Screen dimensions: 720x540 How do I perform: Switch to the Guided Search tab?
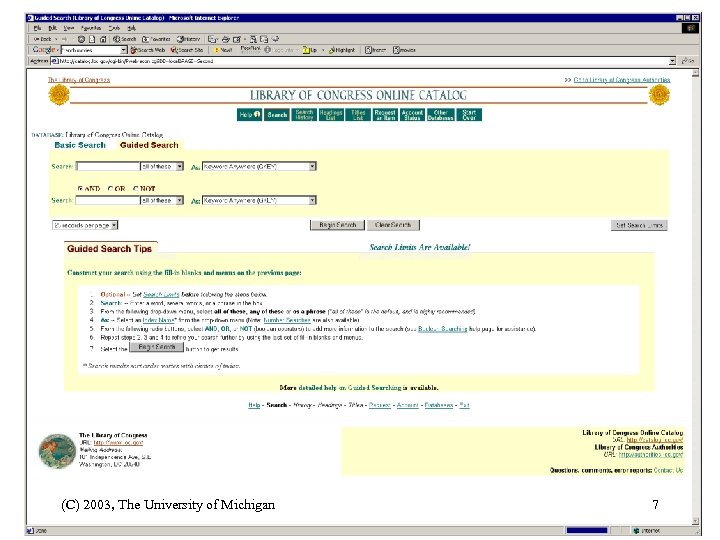click(x=149, y=145)
